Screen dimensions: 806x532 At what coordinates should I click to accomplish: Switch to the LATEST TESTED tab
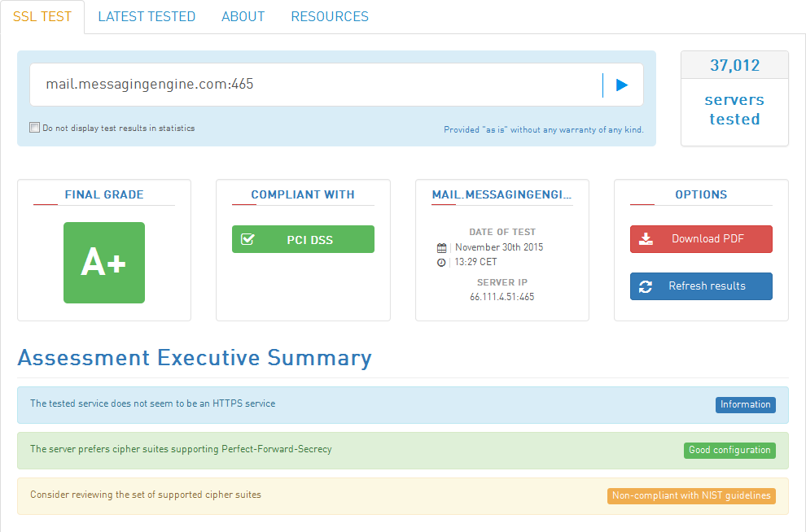(147, 16)
